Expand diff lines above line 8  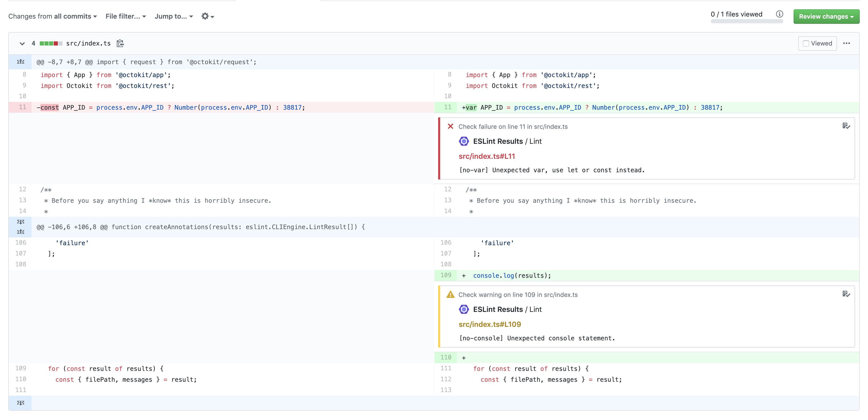(x=21, y=62)
